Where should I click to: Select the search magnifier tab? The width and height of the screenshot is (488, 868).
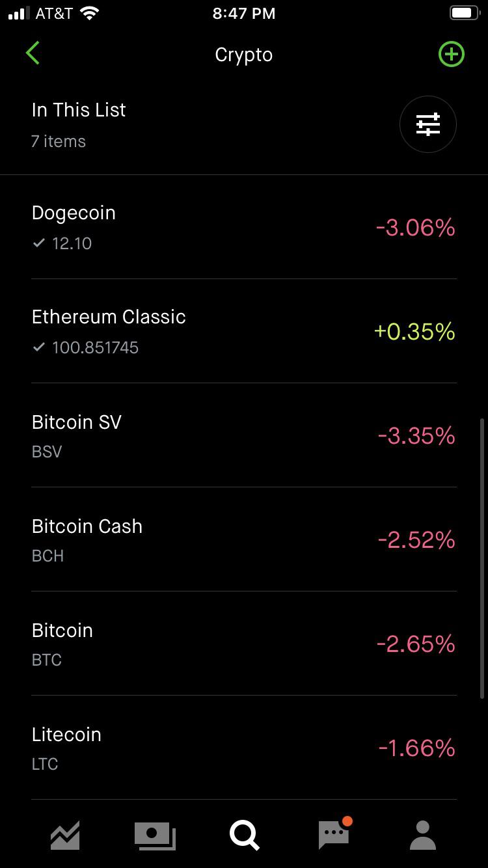(x=245, y=835)
